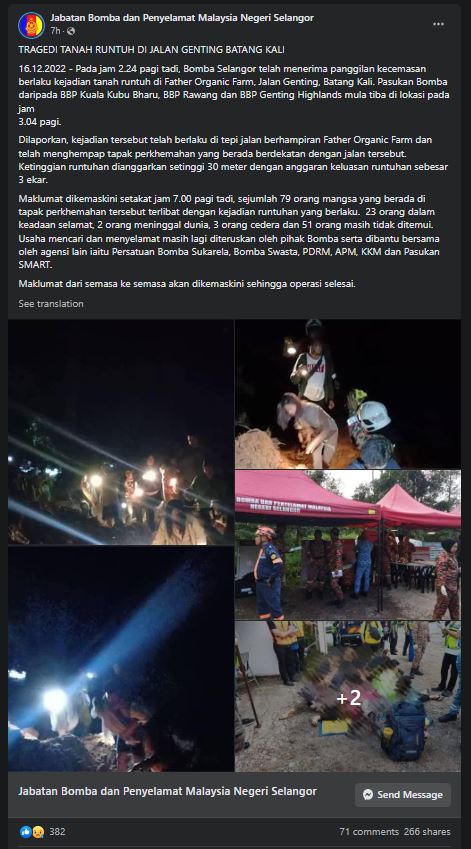Open the photo of helmeted rescuer digging
471x849 pixels.
[x=348, y=394]
